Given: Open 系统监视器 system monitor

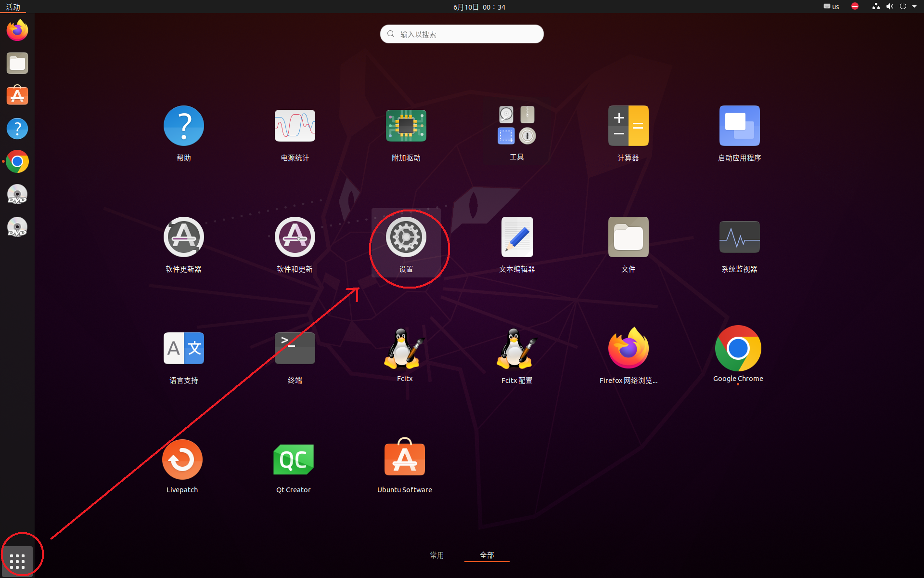Looking at the screenshot, I should (739, 237).
